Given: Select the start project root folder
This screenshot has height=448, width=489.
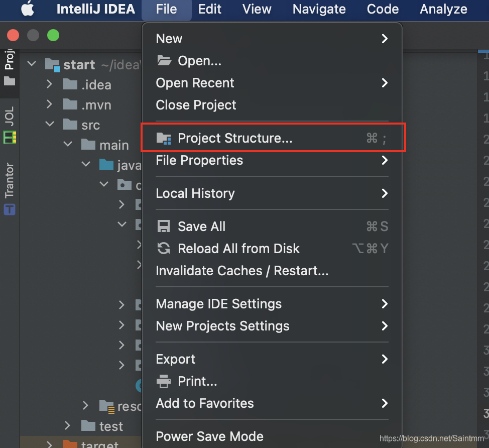Looking at the screenshot, I should 79,65.
